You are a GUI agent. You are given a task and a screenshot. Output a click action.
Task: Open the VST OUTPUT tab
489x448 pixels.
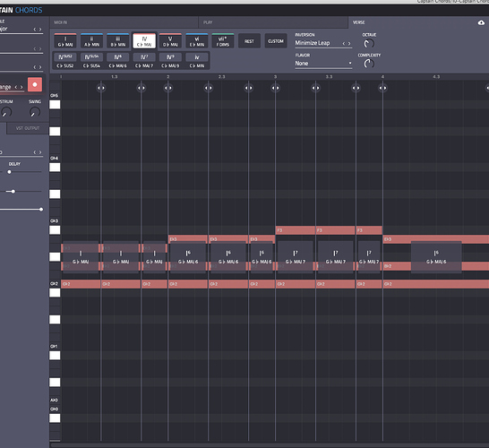pyautogui.click(x=28, y=128)
